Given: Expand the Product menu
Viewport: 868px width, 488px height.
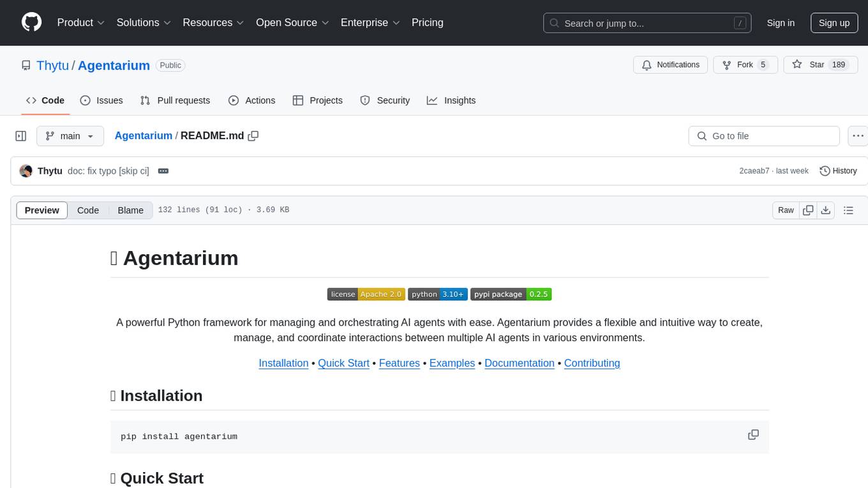Looking at the screenshot, I should tap(81, 22).
